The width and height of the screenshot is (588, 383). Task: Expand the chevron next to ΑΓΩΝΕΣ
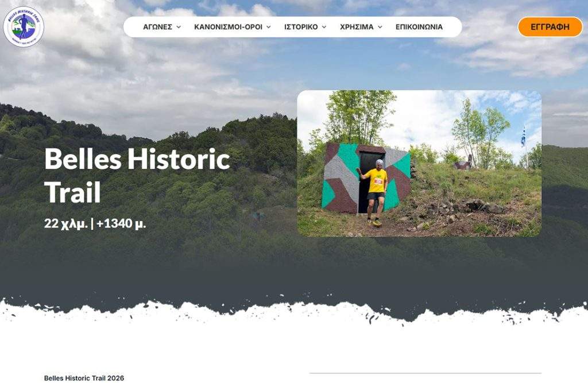[179, 27]
